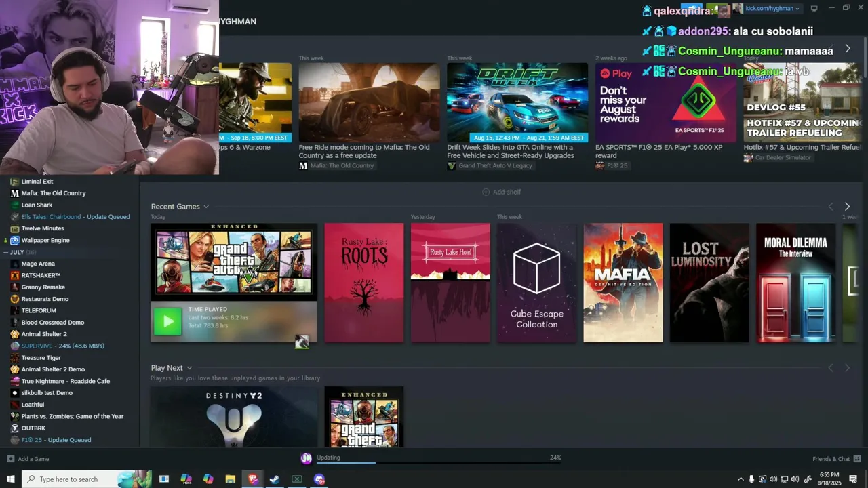Click the microphone icon in system tray
This screenshot has height=488, width=868.
click(751, 479)
